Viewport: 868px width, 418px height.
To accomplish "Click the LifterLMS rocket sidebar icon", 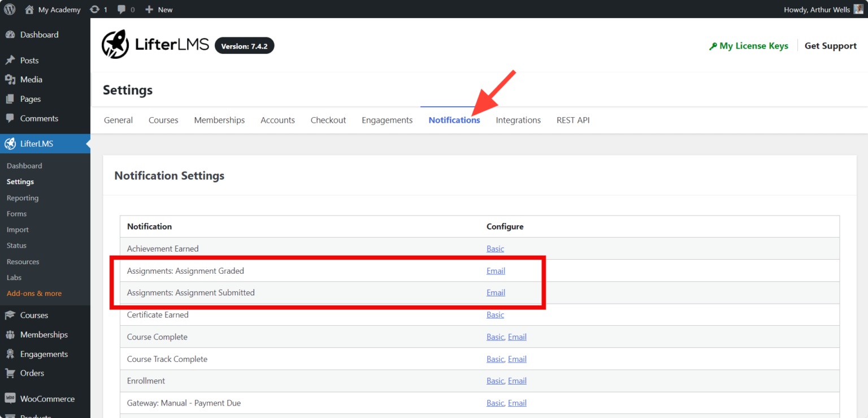I will (x=10, y=144).
